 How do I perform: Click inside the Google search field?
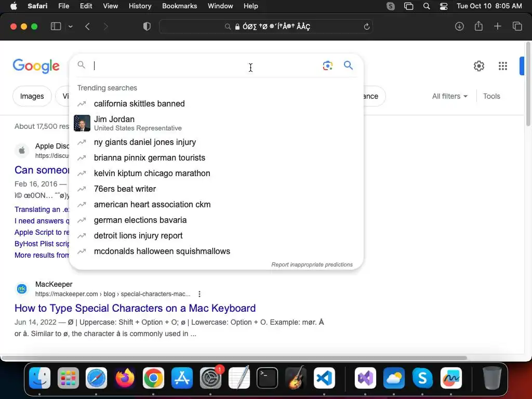pos(204,65)
